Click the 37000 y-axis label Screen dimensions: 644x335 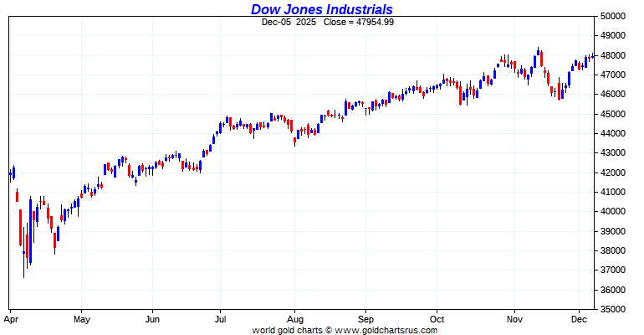pos(613,270)
